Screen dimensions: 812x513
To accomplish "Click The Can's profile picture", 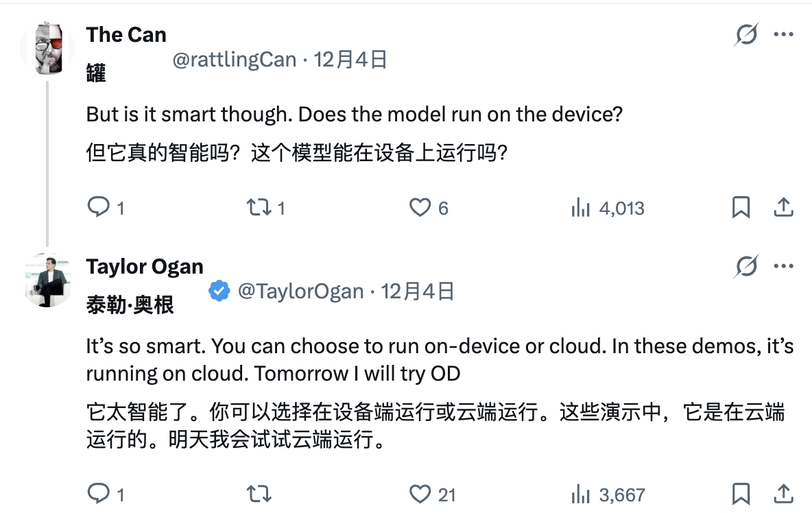I will [x=47, y=48].
